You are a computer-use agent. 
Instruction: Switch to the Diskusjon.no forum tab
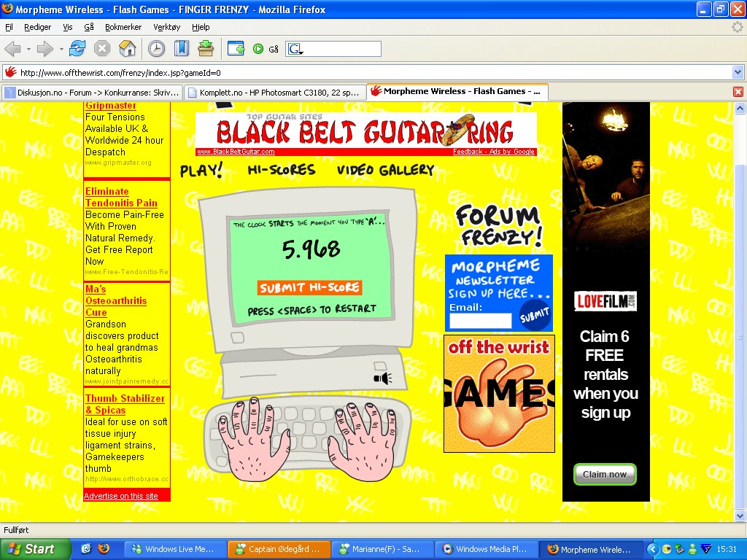[93, 93]
